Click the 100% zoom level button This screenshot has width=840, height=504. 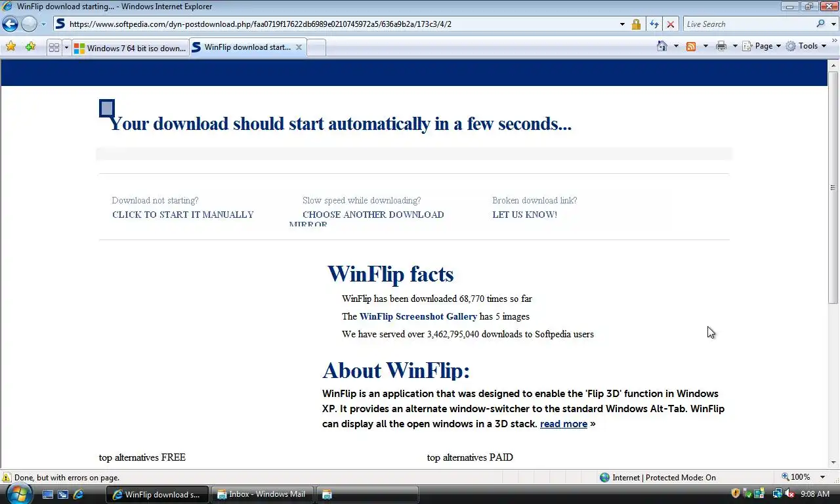pyautogui.click(x=795, y=477)
